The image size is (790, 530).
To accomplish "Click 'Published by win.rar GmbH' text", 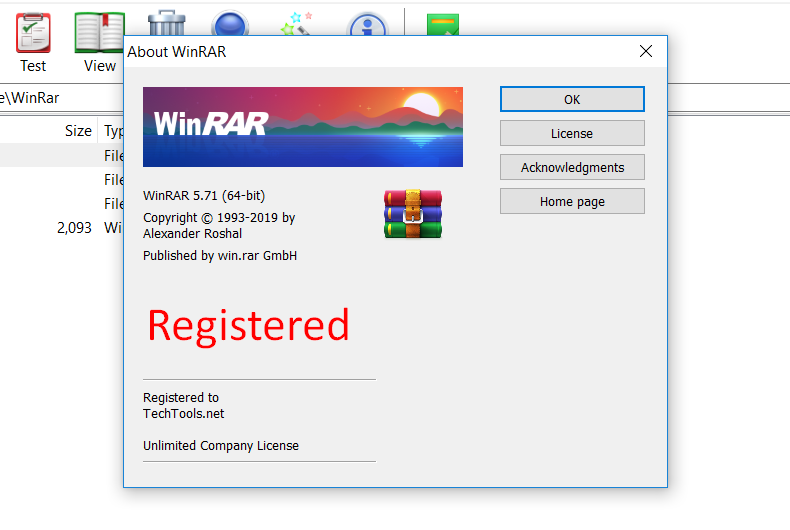I will [220, 256].
